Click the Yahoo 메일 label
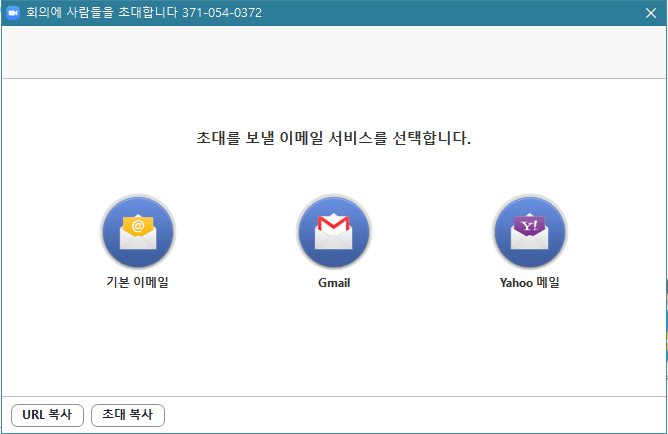Viewport: 668px width, 434px height. [x=530, y=282]
